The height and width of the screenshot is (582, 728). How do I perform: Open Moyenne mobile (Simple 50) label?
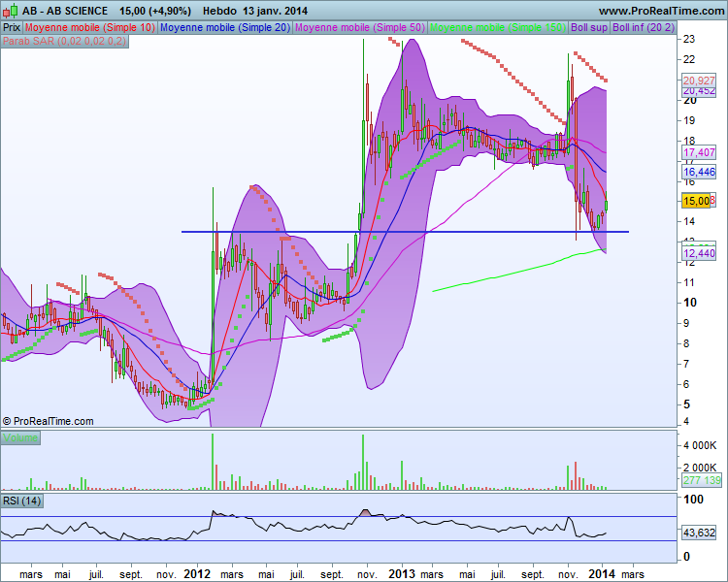(360, 27)
